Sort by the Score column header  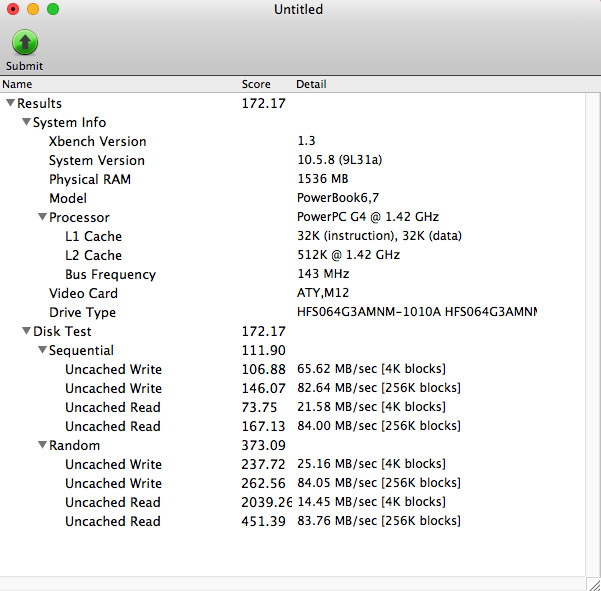266,84
